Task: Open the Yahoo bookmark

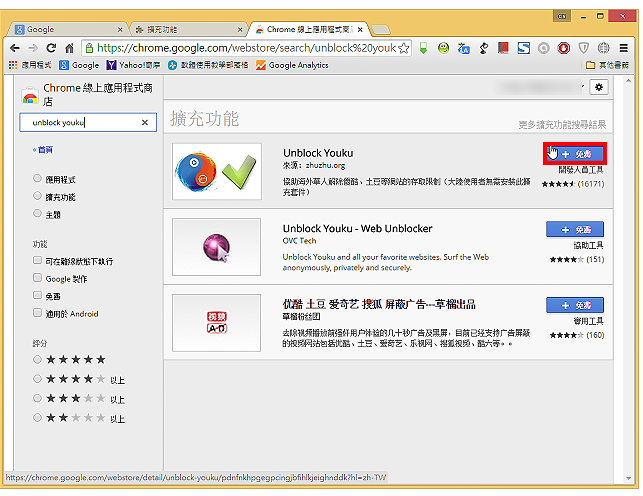Action: coord(133,65)
